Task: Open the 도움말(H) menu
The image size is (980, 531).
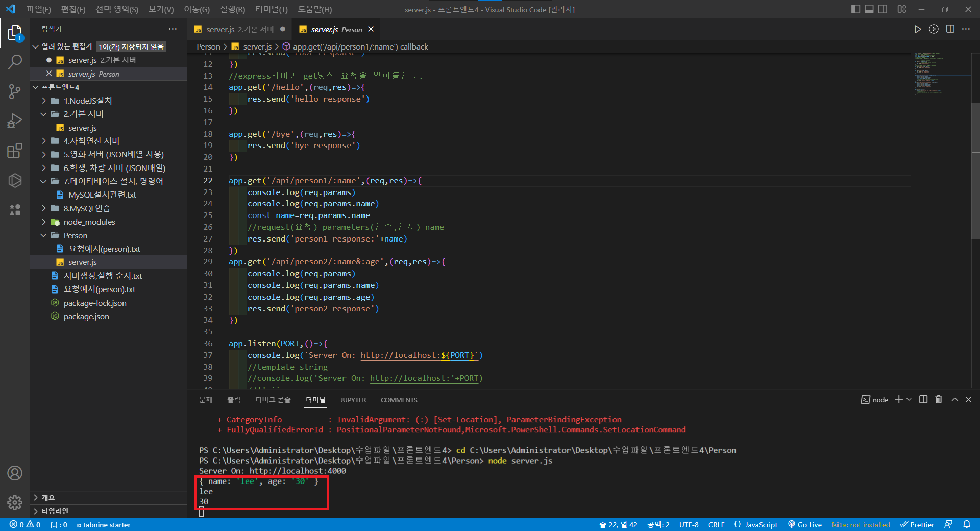Action: click(x=315, y=9)
